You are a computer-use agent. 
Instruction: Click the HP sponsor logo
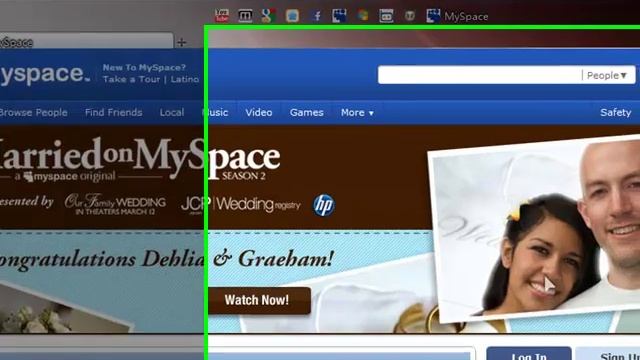[324, 205]
